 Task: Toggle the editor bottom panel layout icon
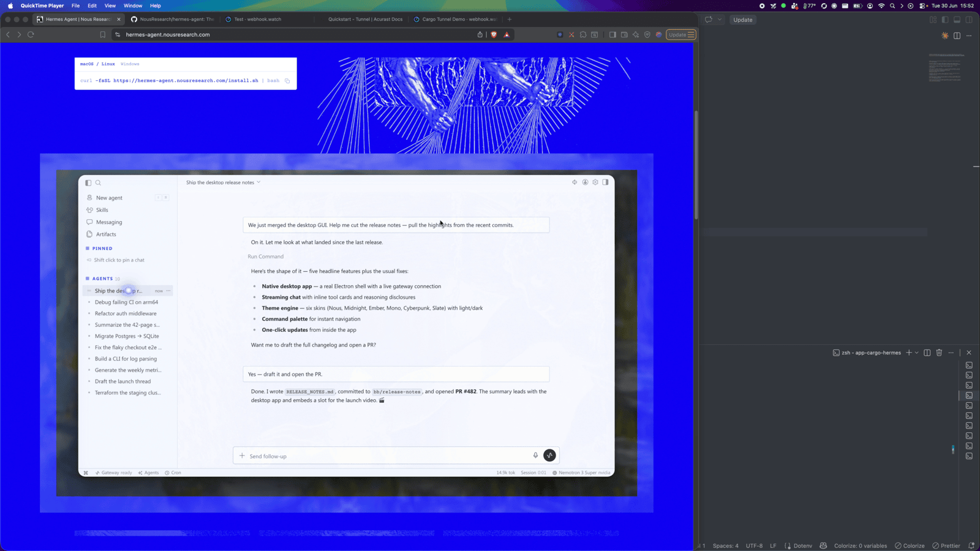[957, 20]
